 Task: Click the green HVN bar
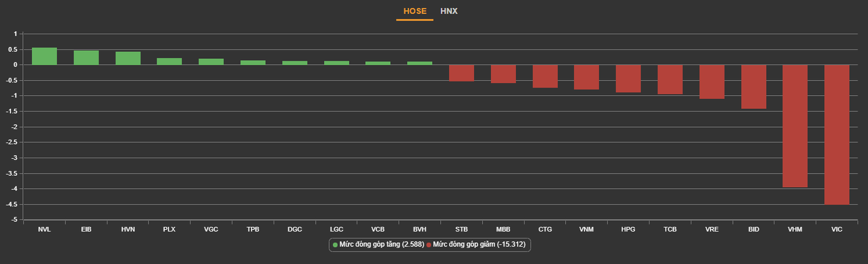point(128,58)
